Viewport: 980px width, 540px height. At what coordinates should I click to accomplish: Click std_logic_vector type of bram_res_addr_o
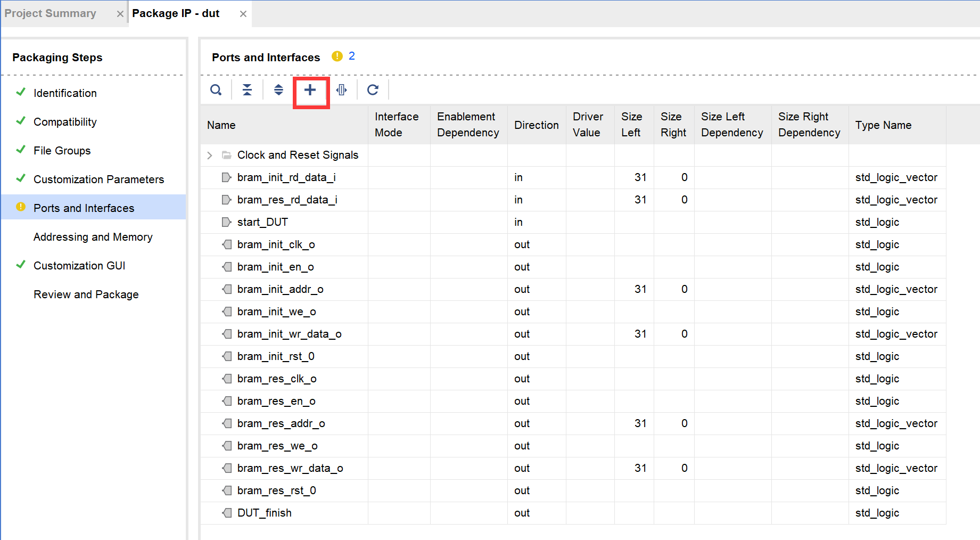pyautogui.click(x=896, y=423)
